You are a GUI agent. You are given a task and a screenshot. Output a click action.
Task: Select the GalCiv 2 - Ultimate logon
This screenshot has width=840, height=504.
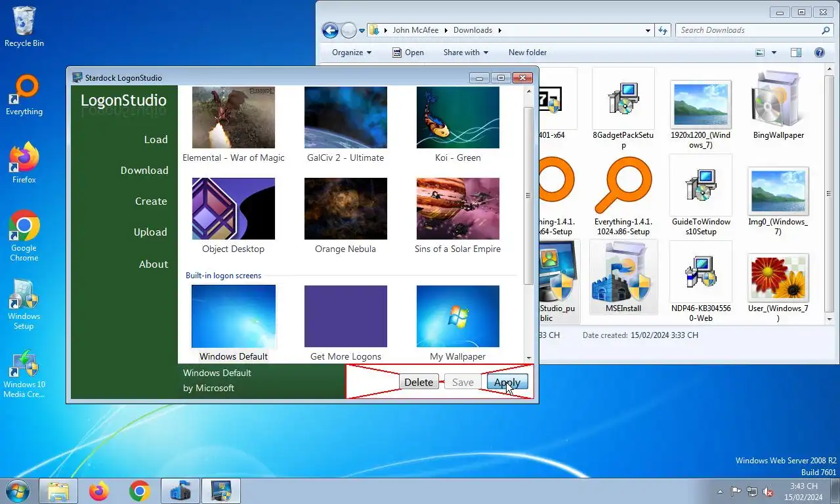click(x=346, y=125)
